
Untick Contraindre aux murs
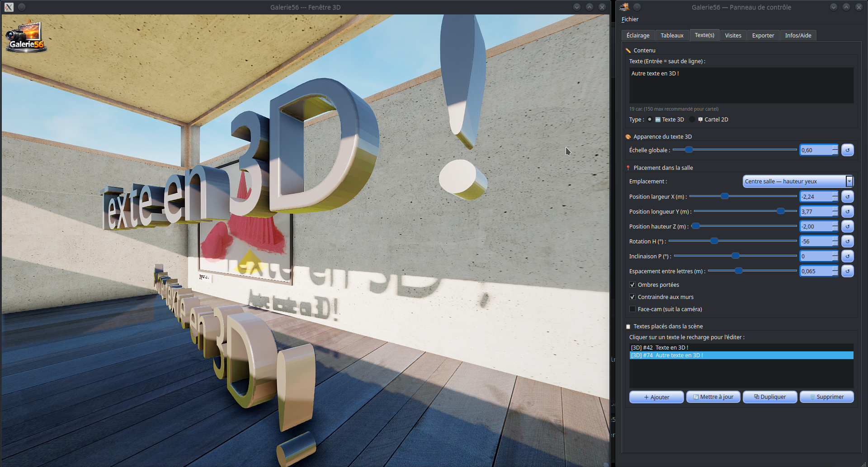[x=632, y=297]
